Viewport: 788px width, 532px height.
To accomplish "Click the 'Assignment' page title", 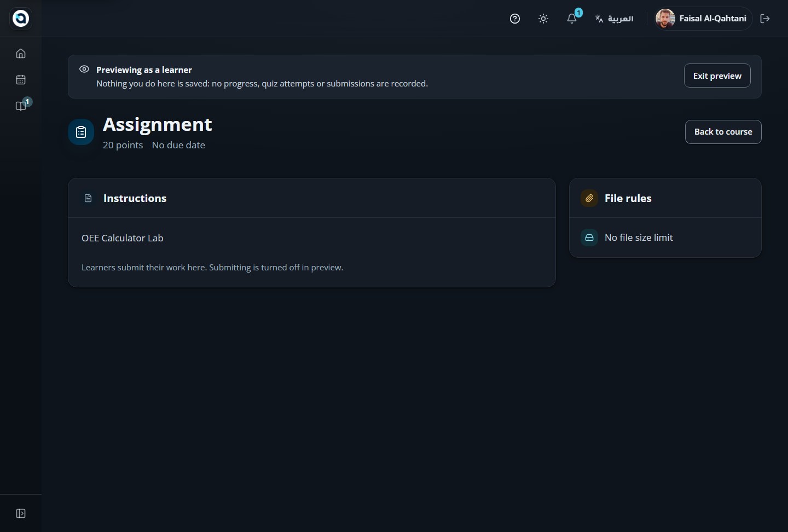I will [x=158, y=125].
